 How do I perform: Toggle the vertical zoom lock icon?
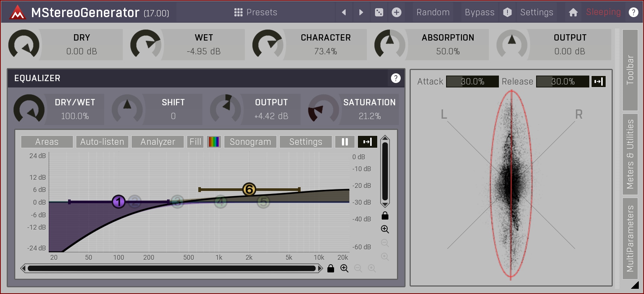385,216
